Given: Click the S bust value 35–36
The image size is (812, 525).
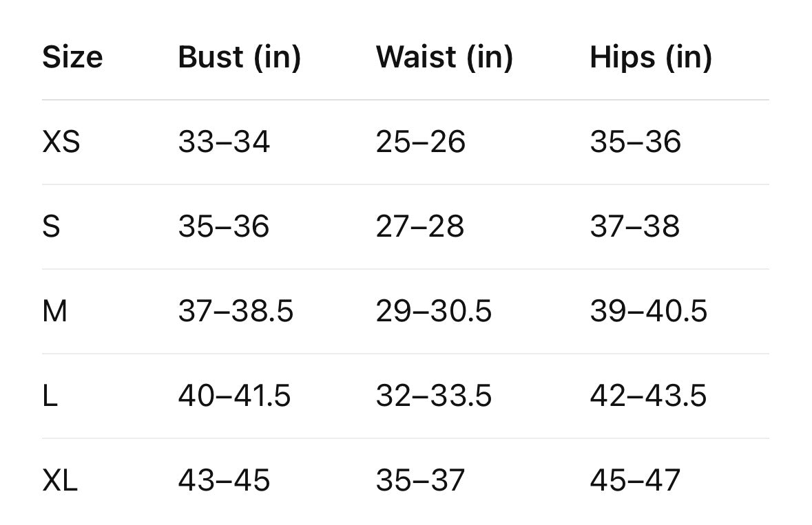Looking at the screenshot, I should click(224, 226).
